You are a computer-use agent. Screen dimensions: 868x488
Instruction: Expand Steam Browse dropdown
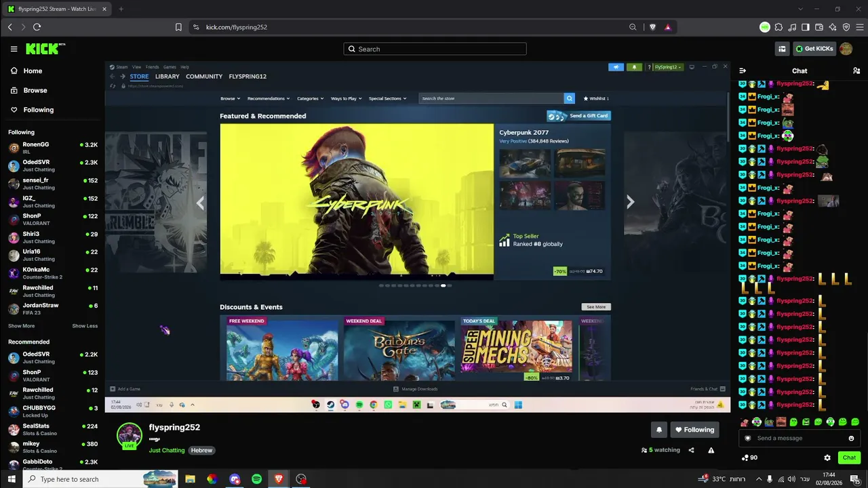click(229, 98)
